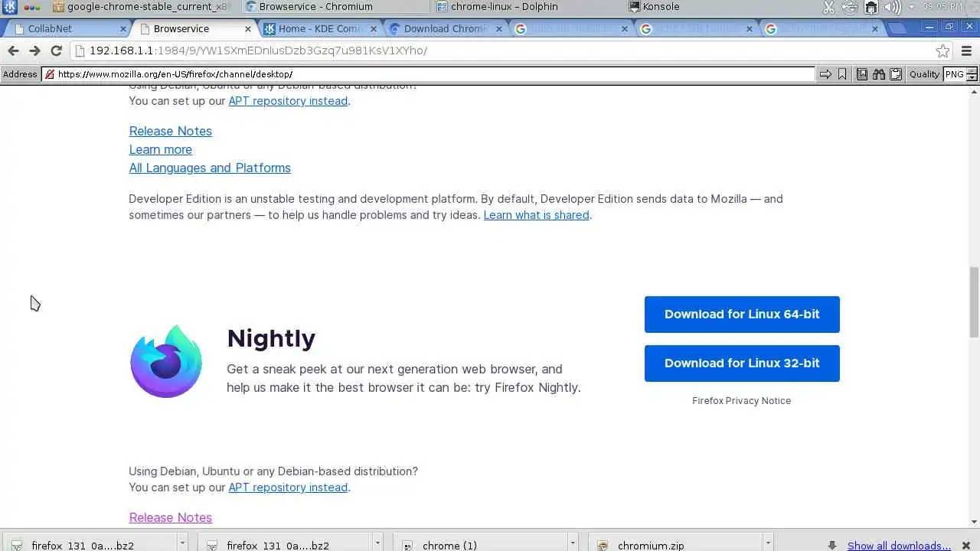Click the three colored dots activities icon
The image size is (980, 551).
click(x=31, y=7)
